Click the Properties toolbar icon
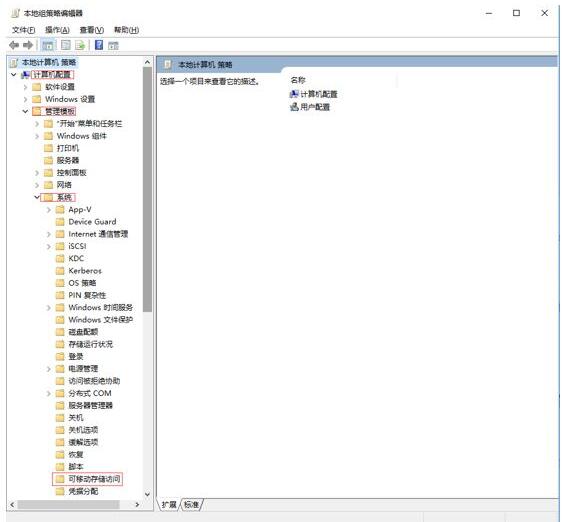Screen dimensions: 564x522 click(x=65, y=45)
